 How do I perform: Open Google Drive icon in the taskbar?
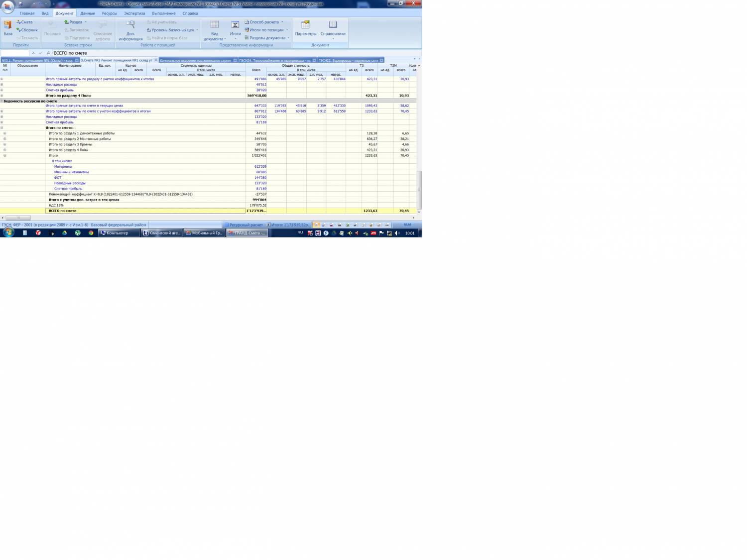click(x=64, y=232)
